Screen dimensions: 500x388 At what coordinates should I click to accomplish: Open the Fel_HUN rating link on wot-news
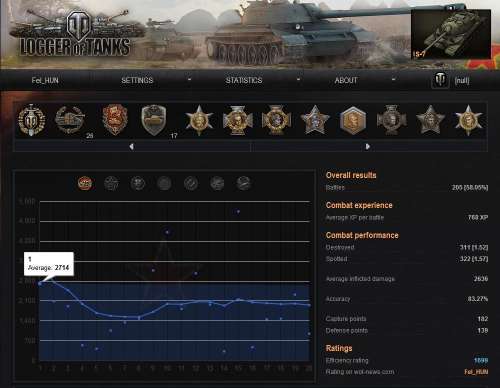pos(476,372)
